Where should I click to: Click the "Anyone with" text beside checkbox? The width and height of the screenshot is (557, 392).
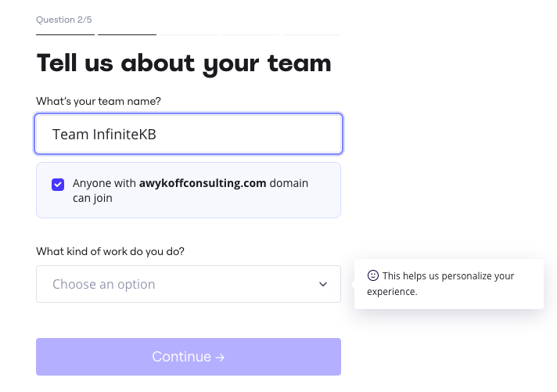104,183
